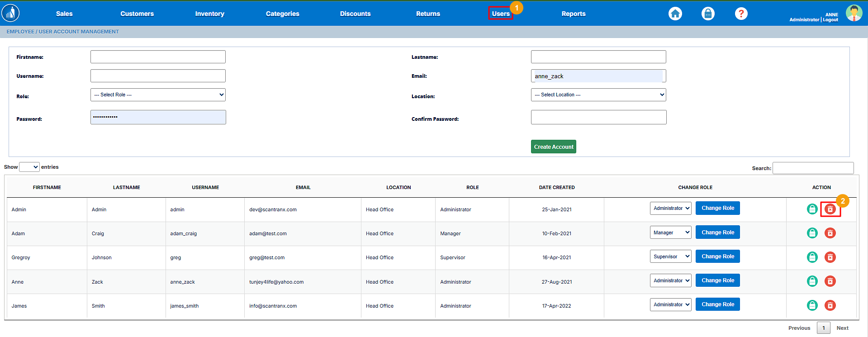Image resolution: width=868 pixels, height=337 pixels.
Task: Open the help question mark icon
Action: point(741,14)
